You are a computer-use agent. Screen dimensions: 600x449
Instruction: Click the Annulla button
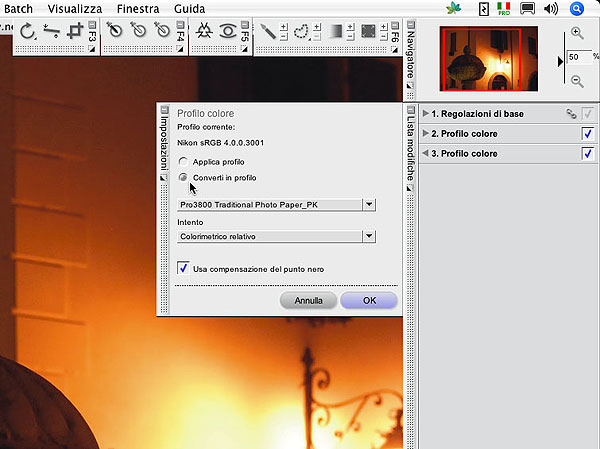[308, 300]
